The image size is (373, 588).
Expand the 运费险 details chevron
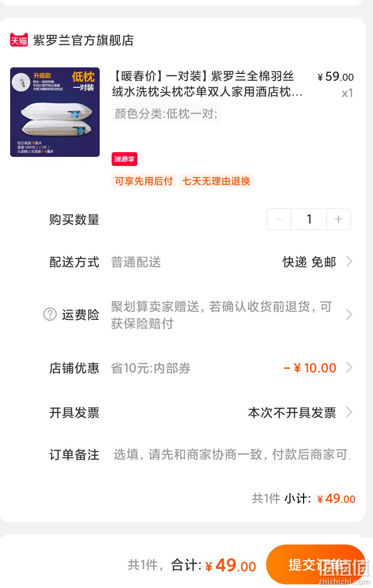point(349,314)
